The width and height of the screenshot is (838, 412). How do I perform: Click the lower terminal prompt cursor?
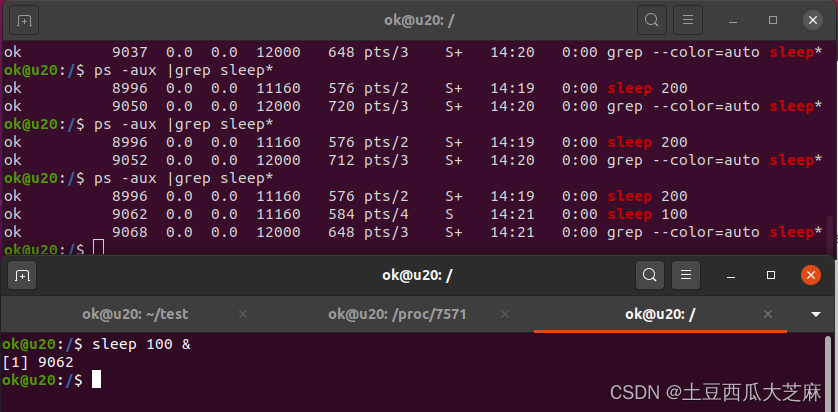(96, 379)
